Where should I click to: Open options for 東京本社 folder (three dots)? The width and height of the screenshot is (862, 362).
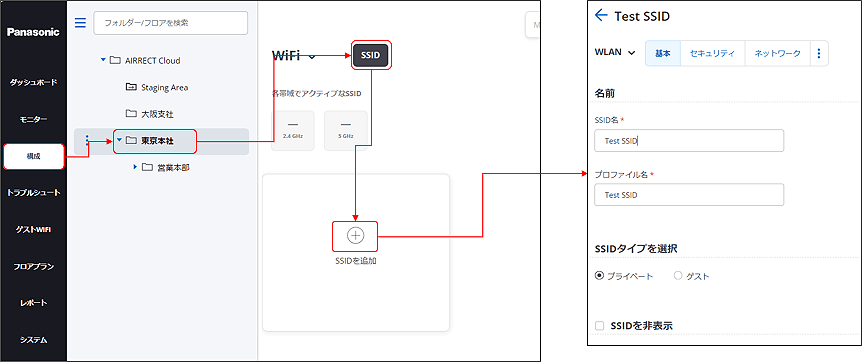point(87,141)
